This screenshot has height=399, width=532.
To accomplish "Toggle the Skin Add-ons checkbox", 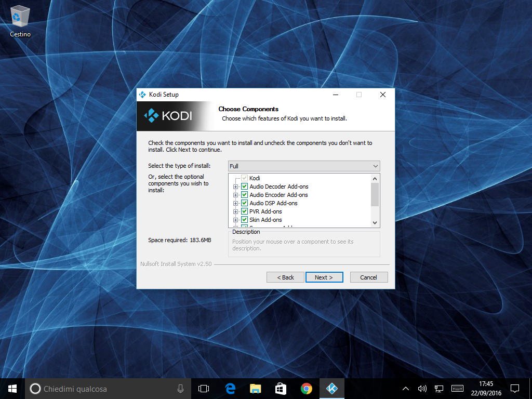I will 244,220.
